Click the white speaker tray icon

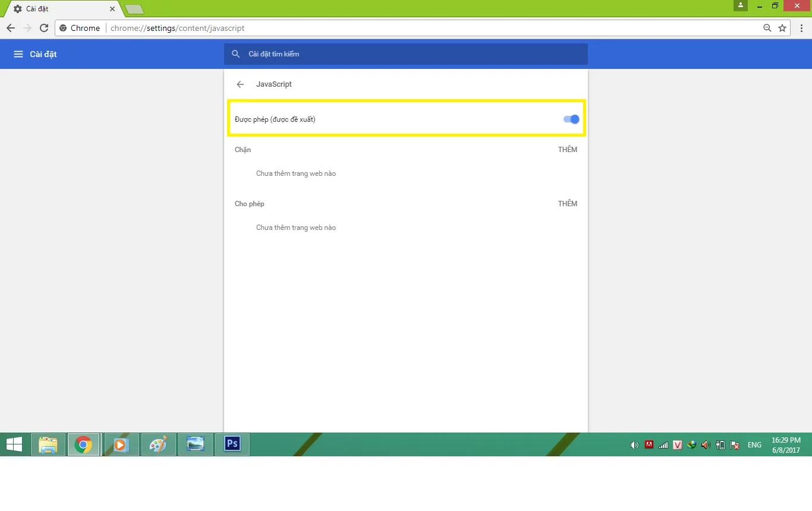634,445
